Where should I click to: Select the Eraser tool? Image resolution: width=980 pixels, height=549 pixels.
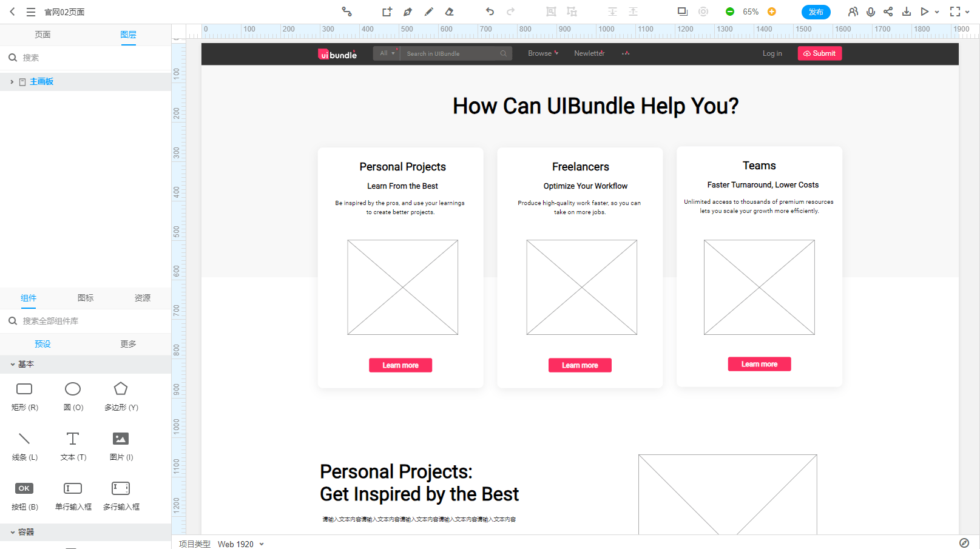(x=449, y=12)
